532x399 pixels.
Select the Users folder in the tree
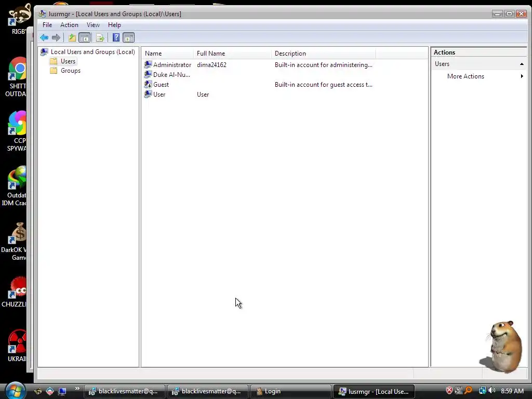pyautogui.click(x=68, y=61)
